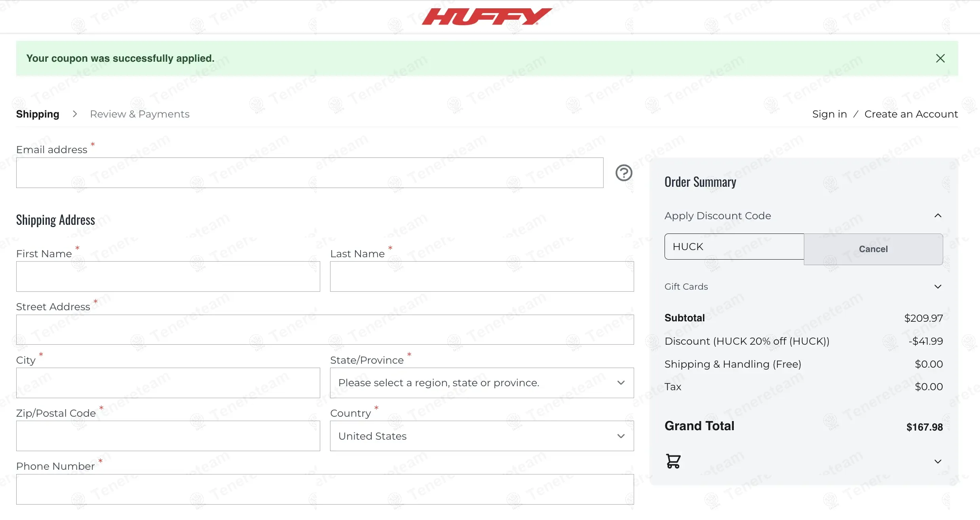Focus the Street Address field
This screenshot has height=520, width=980.
[325, 330]
